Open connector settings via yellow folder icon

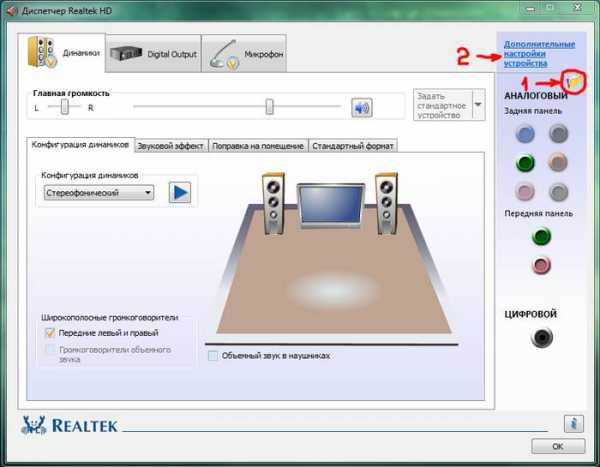[575, 82]
